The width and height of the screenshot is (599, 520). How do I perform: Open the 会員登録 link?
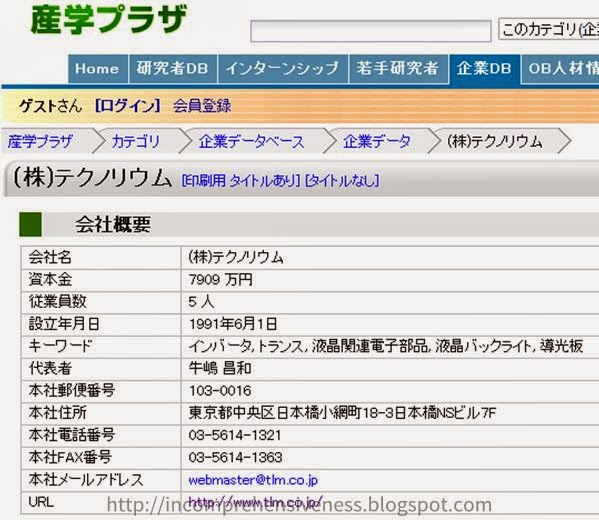[202, 106]
